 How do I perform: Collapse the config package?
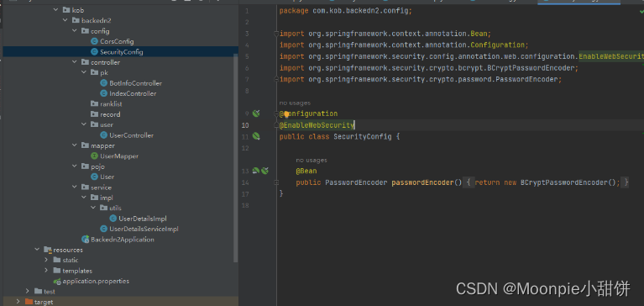(x=75, y=31)
